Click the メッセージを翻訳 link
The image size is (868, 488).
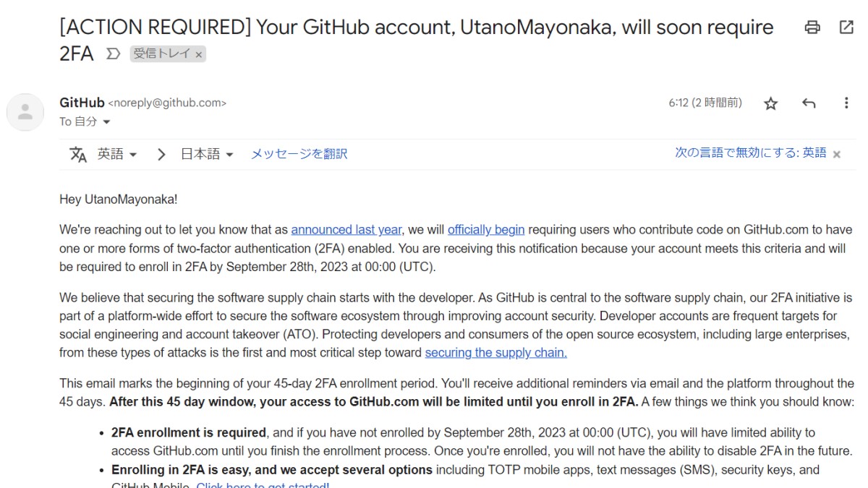[x=298, y=153]
